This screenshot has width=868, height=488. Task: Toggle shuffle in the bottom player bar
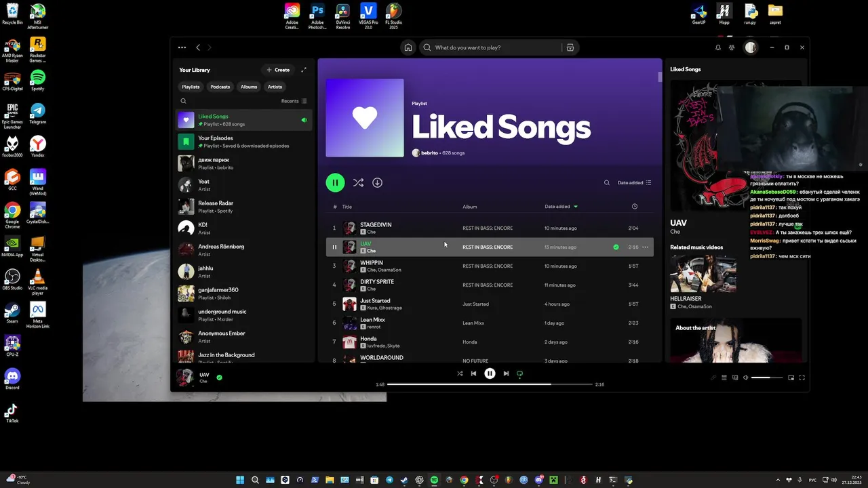[460, 373]
